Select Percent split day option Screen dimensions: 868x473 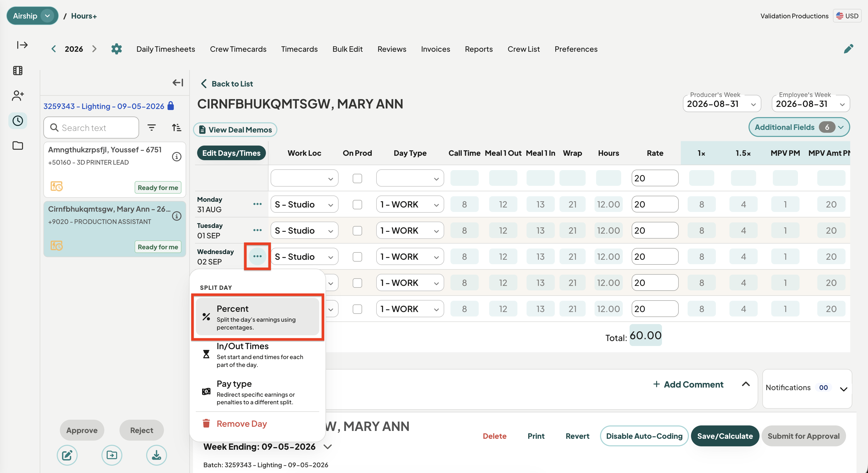[x=258, y=317]
